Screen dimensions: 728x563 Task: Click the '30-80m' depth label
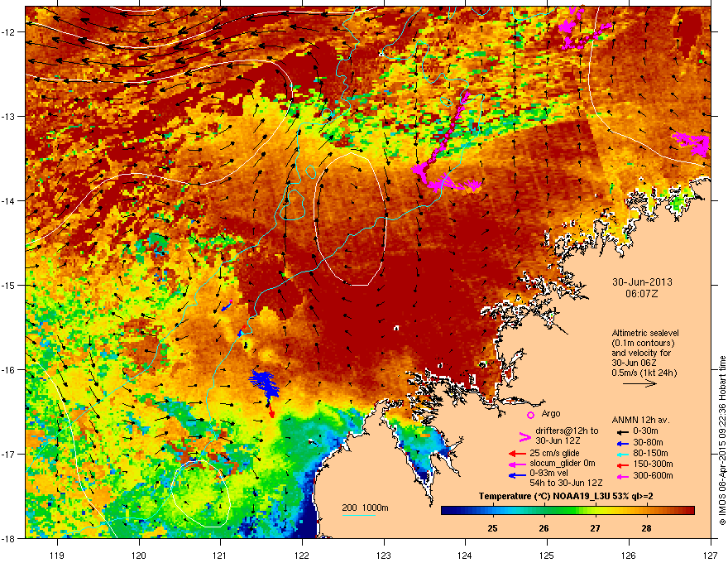tap(648, 443)
